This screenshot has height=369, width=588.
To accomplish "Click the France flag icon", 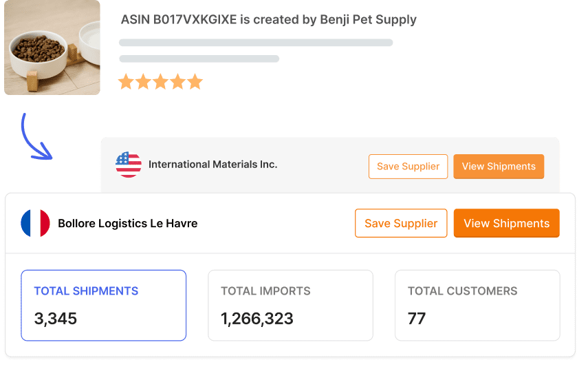I will click(35, 223).
